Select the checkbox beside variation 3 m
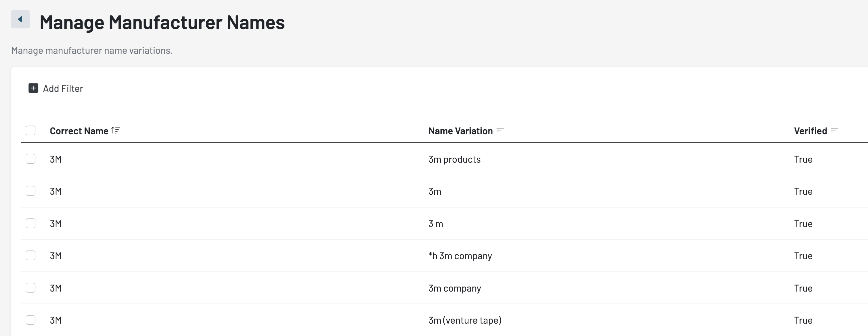 [x=31, y=223]
